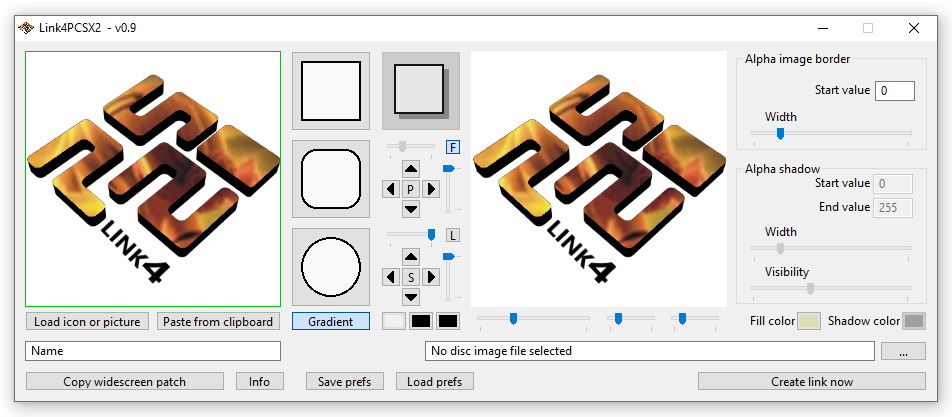This screenshot has width=952, height=417.
Task: Pick the middle black gradient swatch
Action: tap(421, 322)
